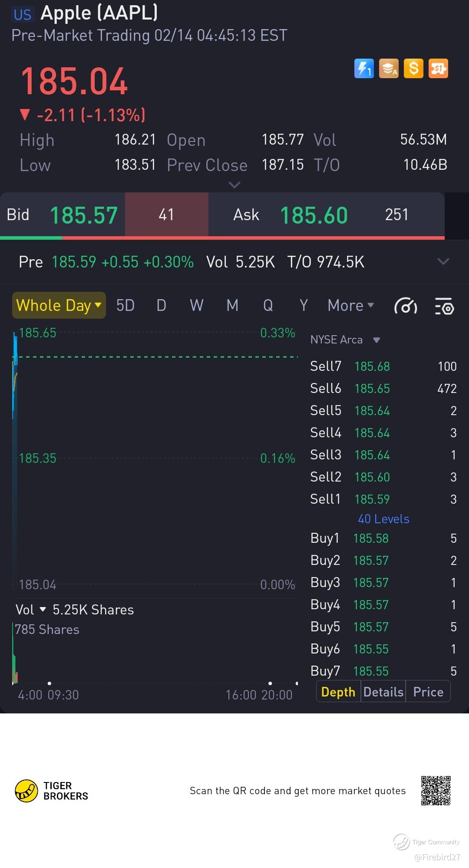Tap the blue lightning bolt icon

(364, 69)
